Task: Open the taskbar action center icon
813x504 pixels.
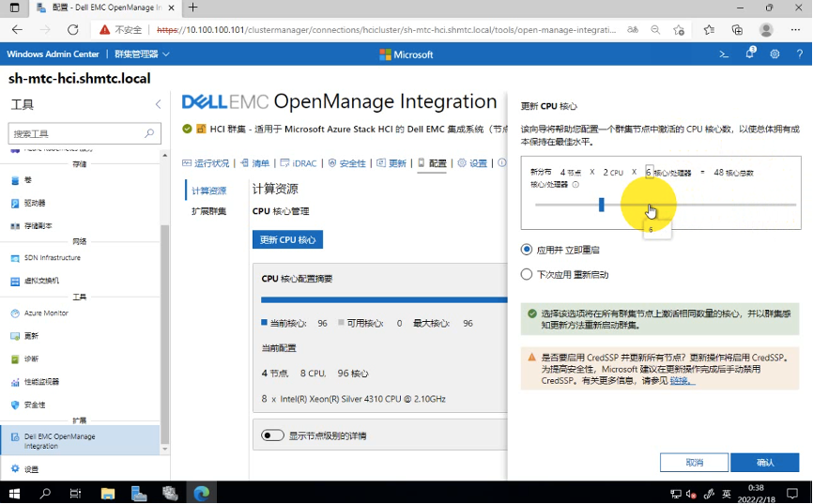Action: [791, 493]
